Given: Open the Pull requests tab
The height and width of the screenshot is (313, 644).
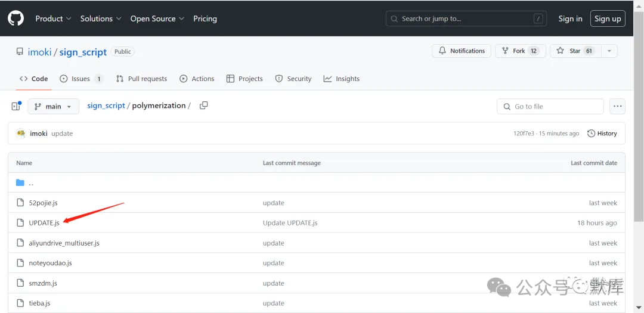Looking at the screenshot, I should coord(142,79).
